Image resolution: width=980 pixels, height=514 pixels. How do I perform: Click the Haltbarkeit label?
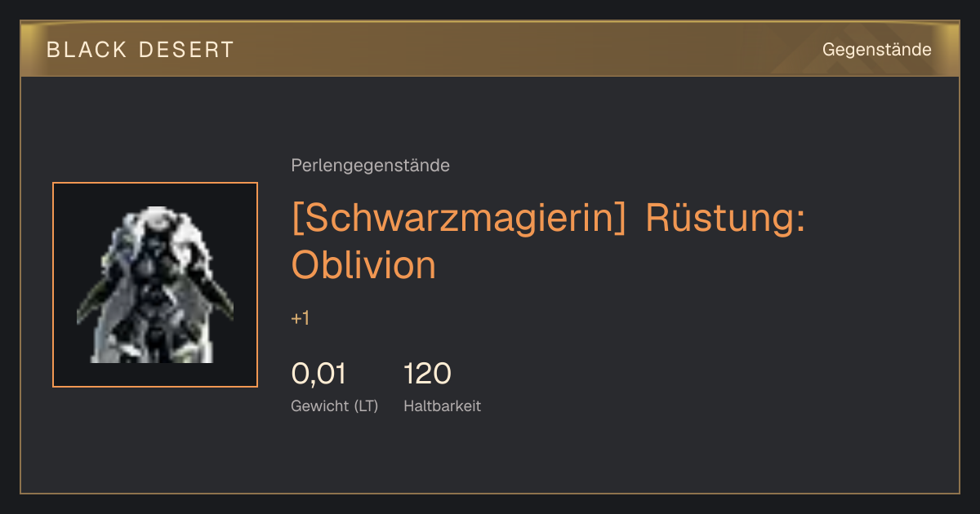click(x=442, y=405)
